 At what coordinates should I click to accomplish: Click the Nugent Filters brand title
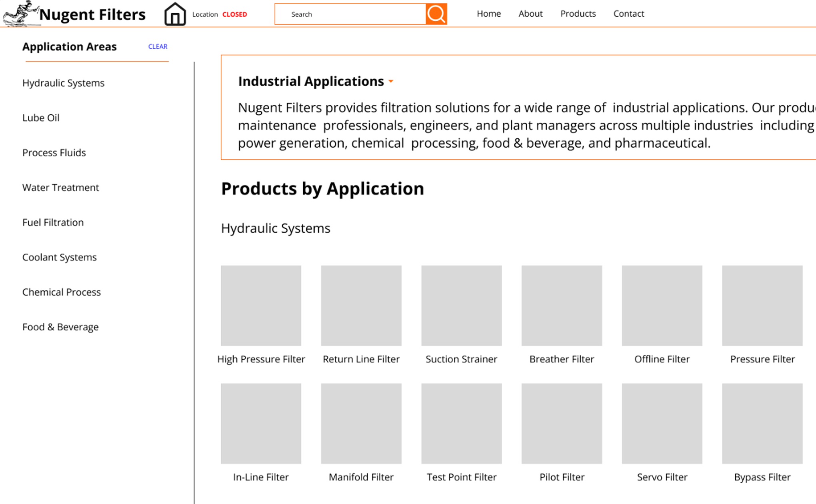click(x=92, y=14)
